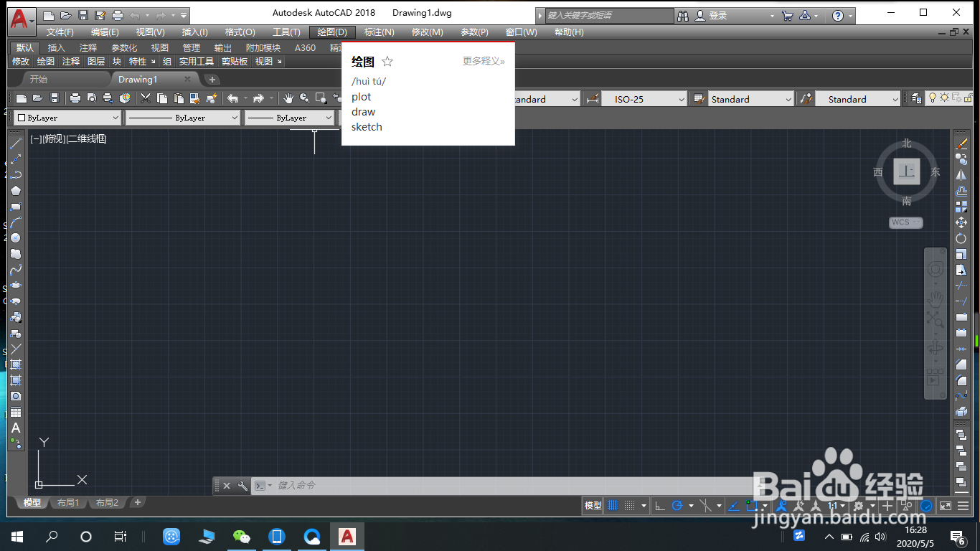
Task: Click the Save icon in standard toolbar
Action: 55,98
